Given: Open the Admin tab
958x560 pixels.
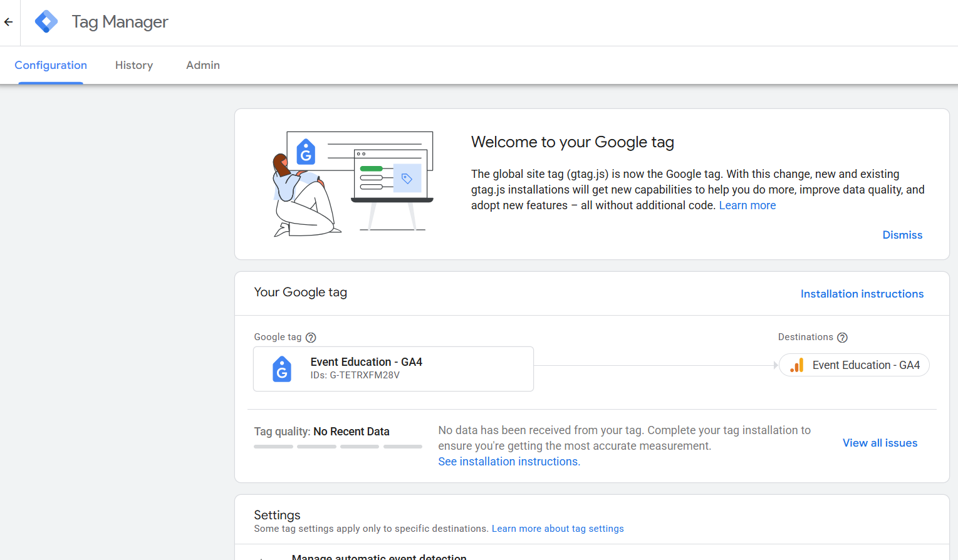Looking at the screenshot, I should pyautogui.click(x=203, y=65).
